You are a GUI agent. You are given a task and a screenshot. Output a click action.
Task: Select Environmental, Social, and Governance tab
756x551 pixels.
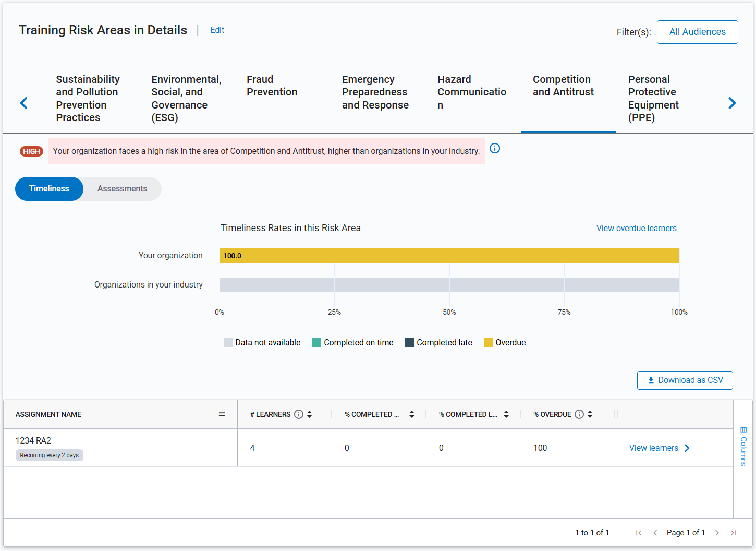pos(186,99)
